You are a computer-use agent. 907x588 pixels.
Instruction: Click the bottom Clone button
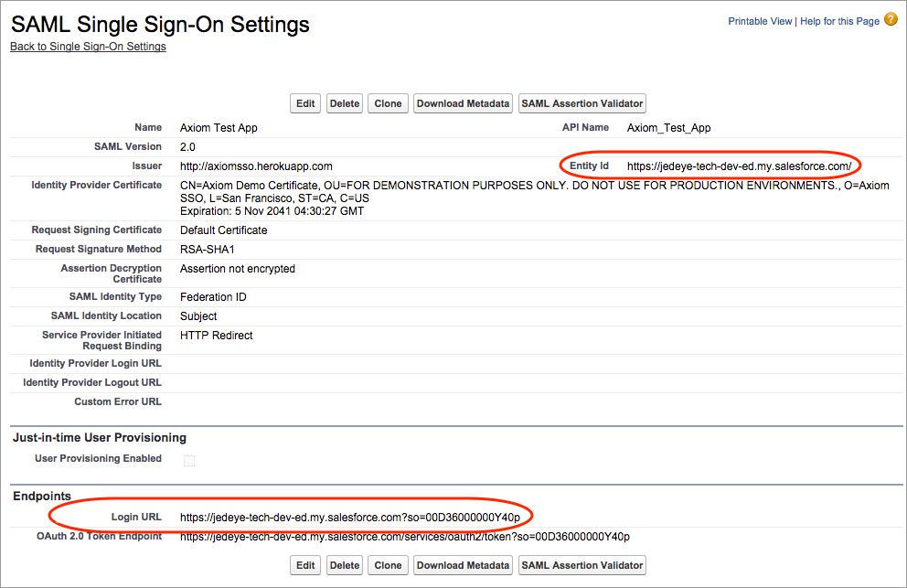click(x=388, y=565)
